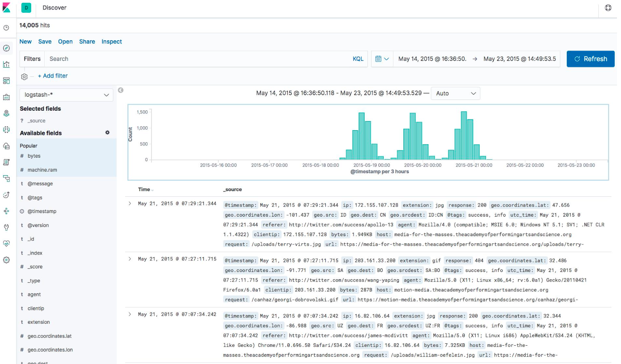Open the Visualize chart icon in sidebar
This screenshot has height=364, width=621.
coord(6,65)
